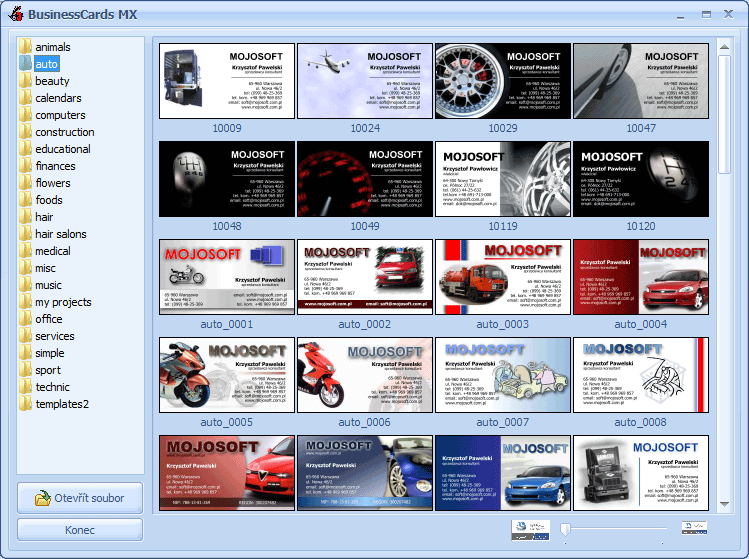Minimize the BusinessCards MX window
Screen dimensions: 749x559
[x=681, y=15]
